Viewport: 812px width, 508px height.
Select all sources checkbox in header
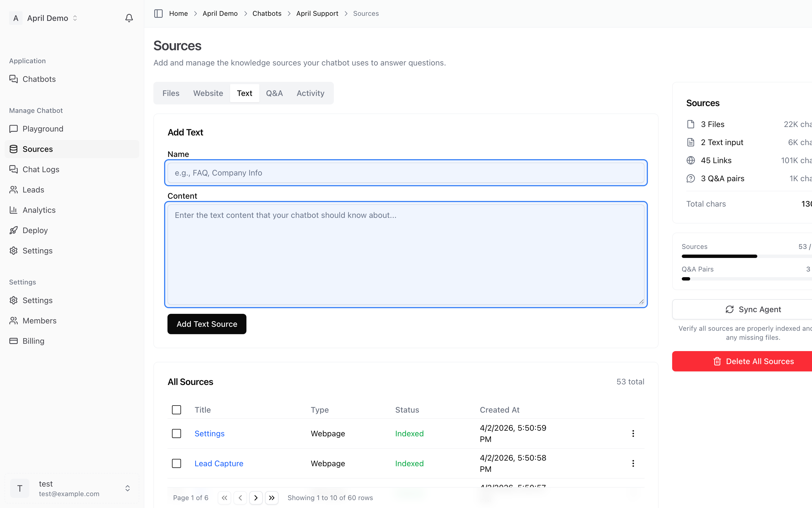pos(176,410)
